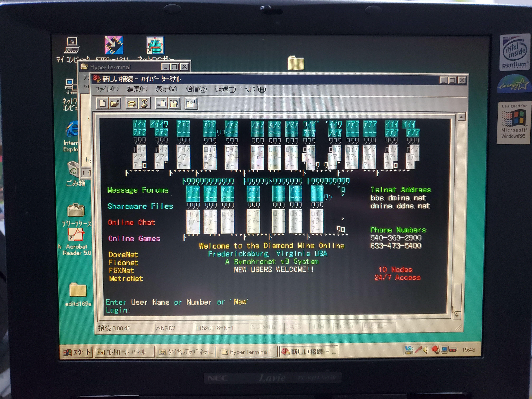
Task: Expand the 通信(C) Call menu
Action: [x=196, y=89]
